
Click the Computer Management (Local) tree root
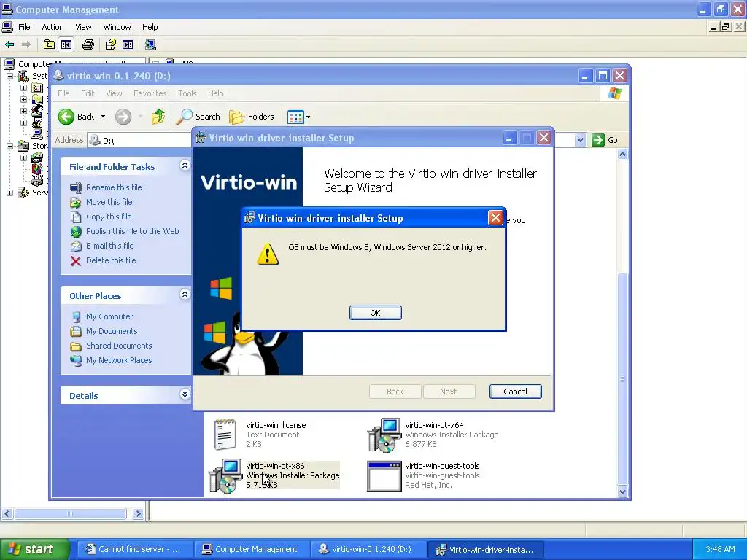click(72, 63)
